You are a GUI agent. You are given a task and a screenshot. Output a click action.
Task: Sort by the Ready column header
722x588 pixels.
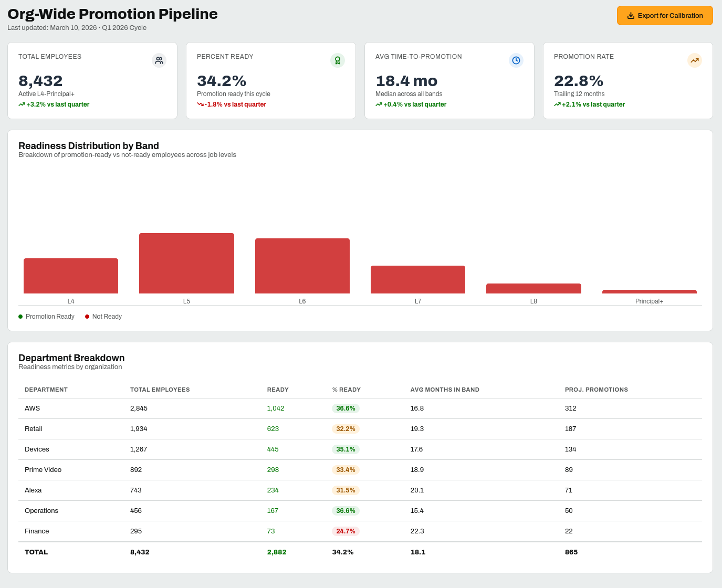(278, 390)
